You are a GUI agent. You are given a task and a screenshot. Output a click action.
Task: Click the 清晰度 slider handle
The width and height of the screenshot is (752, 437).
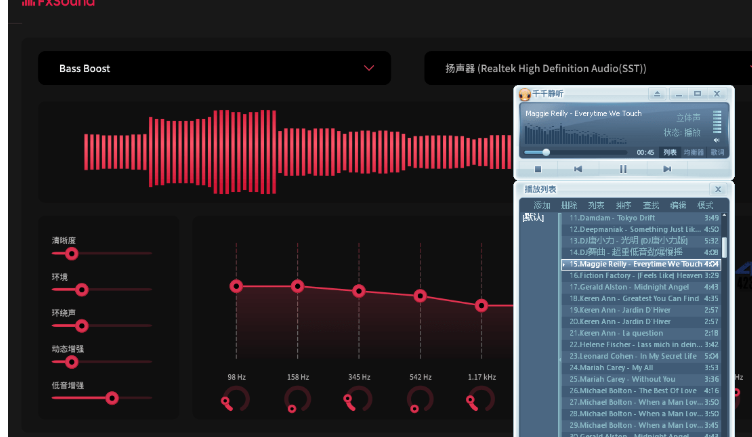pyautogui.click(x=71, y=253)
